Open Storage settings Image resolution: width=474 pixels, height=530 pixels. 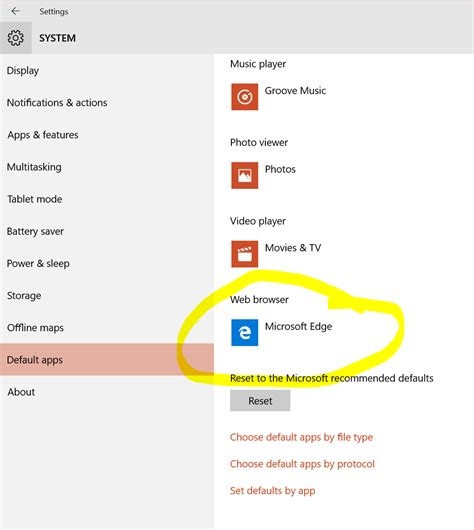107,295
